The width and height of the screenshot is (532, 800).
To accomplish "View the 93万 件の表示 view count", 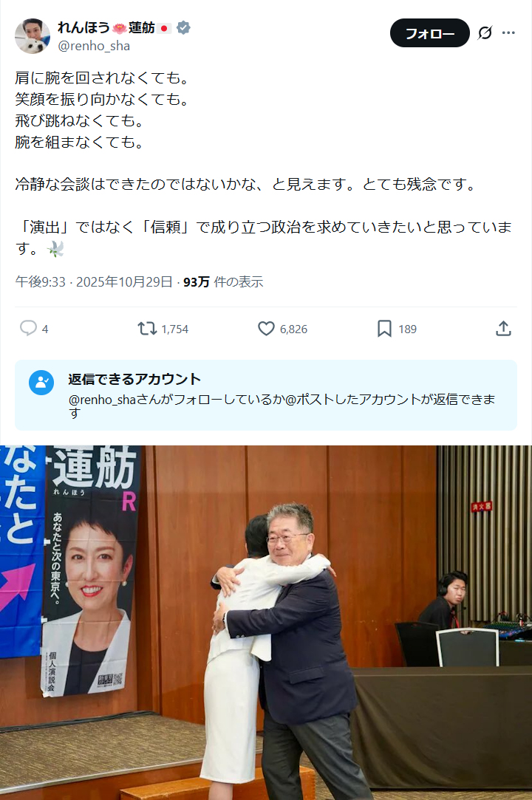I will pos(223,281).
